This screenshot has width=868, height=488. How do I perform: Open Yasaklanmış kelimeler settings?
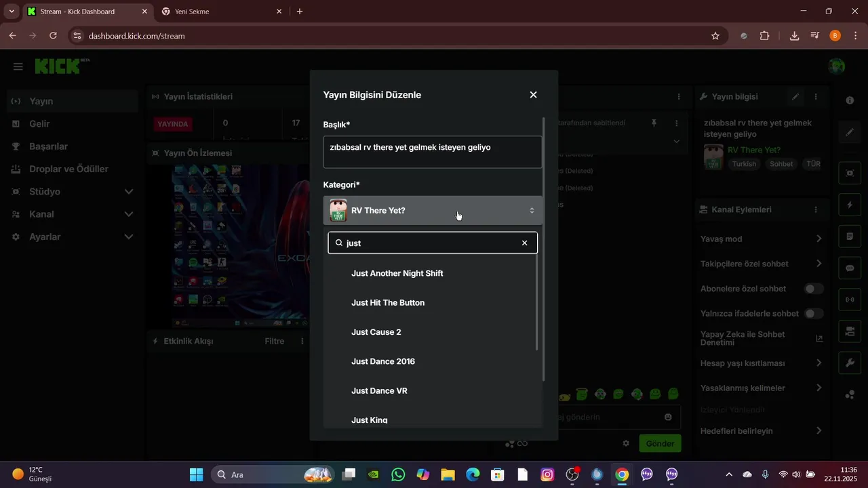pos(761,388)
